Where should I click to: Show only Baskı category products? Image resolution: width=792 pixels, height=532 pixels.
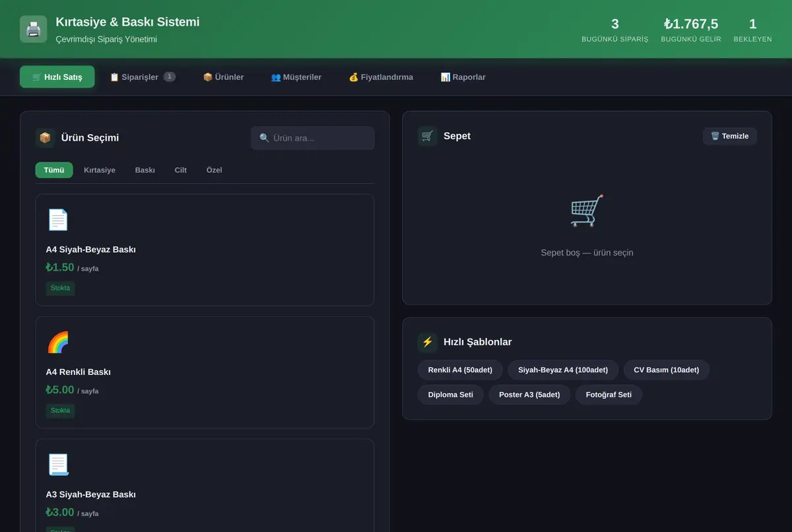click(145, 170)
